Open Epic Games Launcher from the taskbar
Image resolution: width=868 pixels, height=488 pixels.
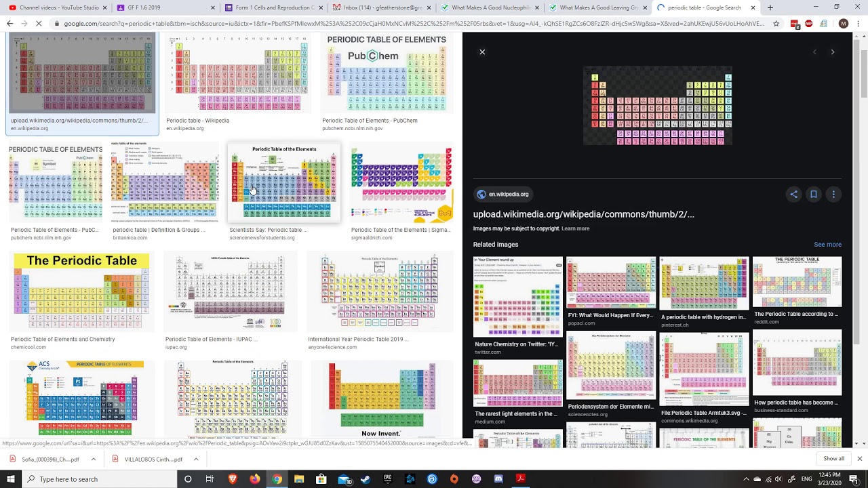[x=388, y=479]
